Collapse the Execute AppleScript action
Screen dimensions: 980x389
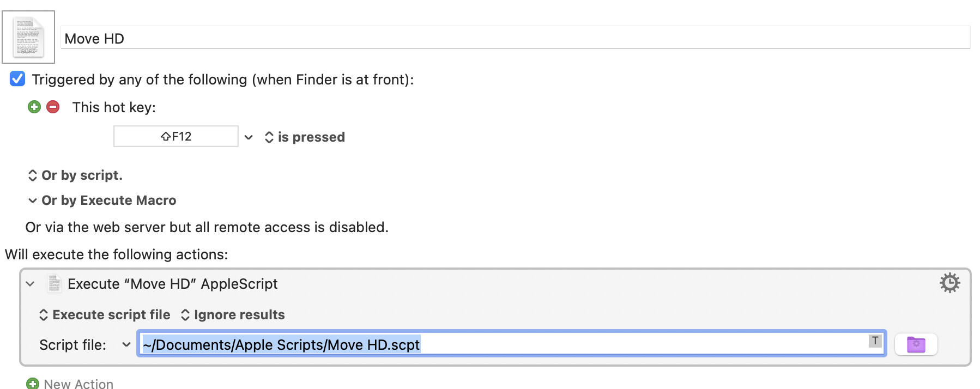click(31, 284)
